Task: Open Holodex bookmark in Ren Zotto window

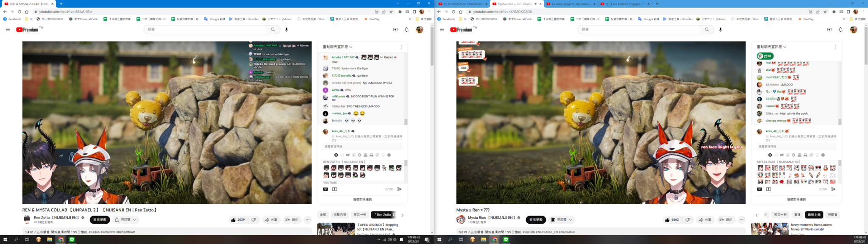Action: click(x=244, y=19)
